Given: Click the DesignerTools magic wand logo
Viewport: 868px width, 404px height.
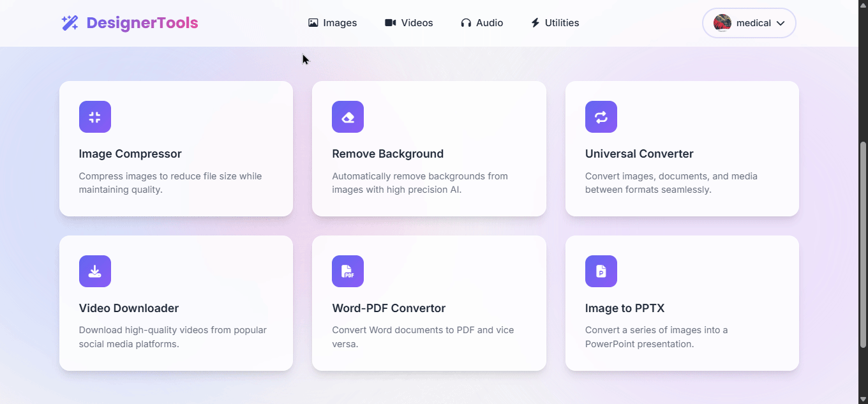Looking at the screenshot, I should click(x=69, y=22).
